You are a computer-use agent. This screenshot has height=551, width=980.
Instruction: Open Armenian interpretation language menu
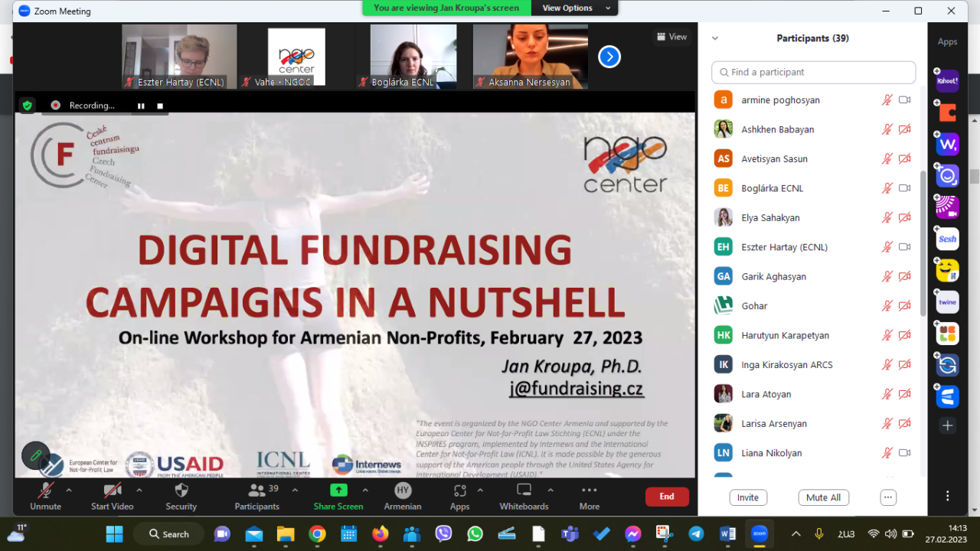click(403, 491)
